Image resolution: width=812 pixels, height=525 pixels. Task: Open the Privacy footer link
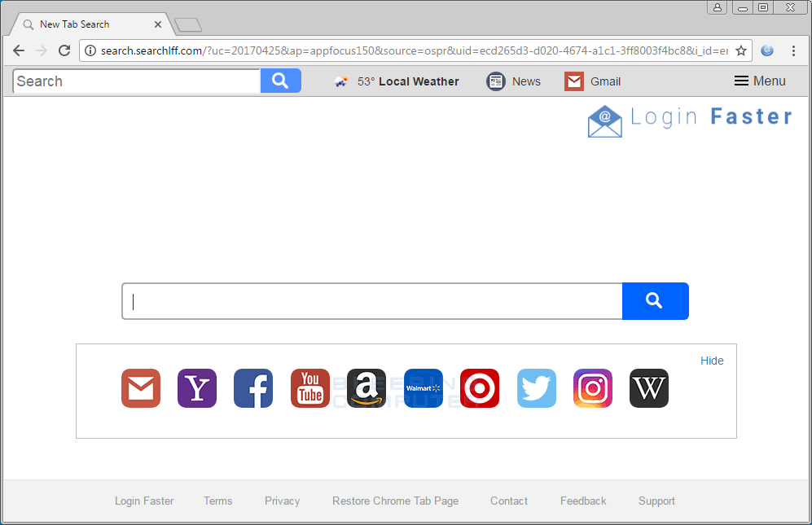click(283, 501)
